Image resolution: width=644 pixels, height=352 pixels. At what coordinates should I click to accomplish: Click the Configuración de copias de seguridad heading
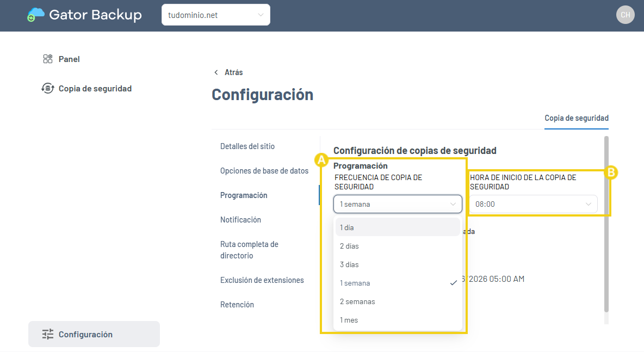[x=415, y=151]
